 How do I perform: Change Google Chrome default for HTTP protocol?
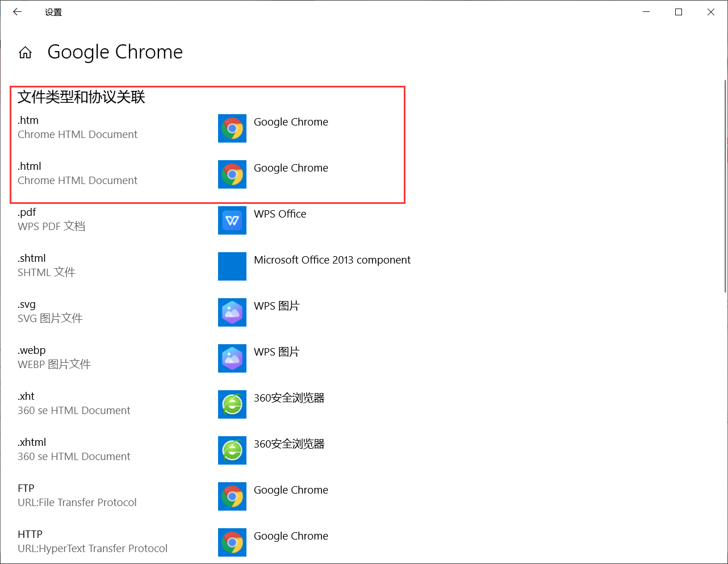(x=291, y=536)
